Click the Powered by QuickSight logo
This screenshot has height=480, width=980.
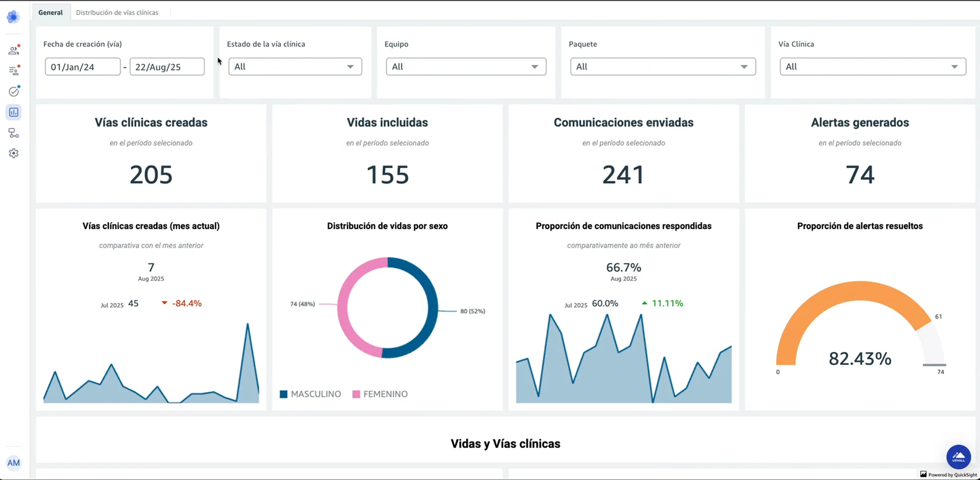(948, 475)
